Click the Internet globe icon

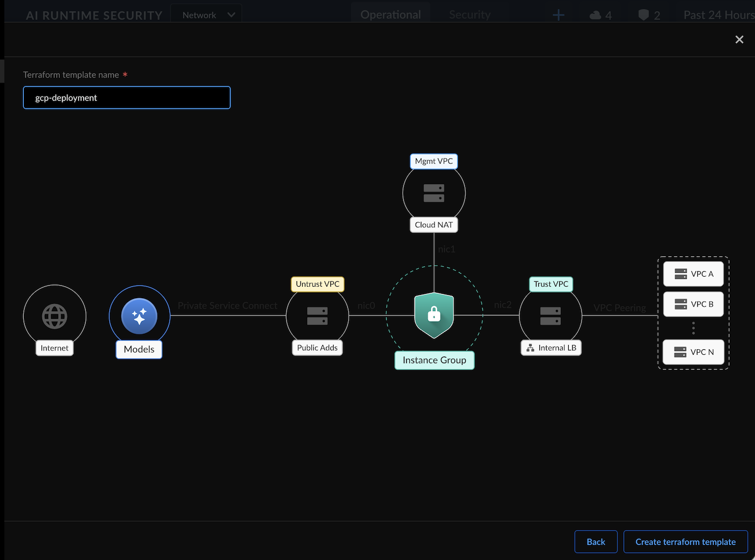pyautogui.click(x=54, y=317)
